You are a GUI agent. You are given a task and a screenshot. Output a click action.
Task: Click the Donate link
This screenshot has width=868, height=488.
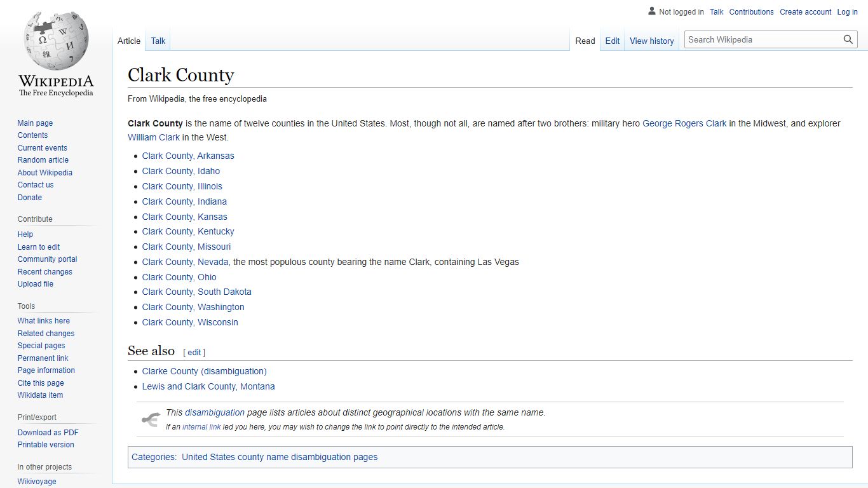pyautogui.click(x=30, y=198)
